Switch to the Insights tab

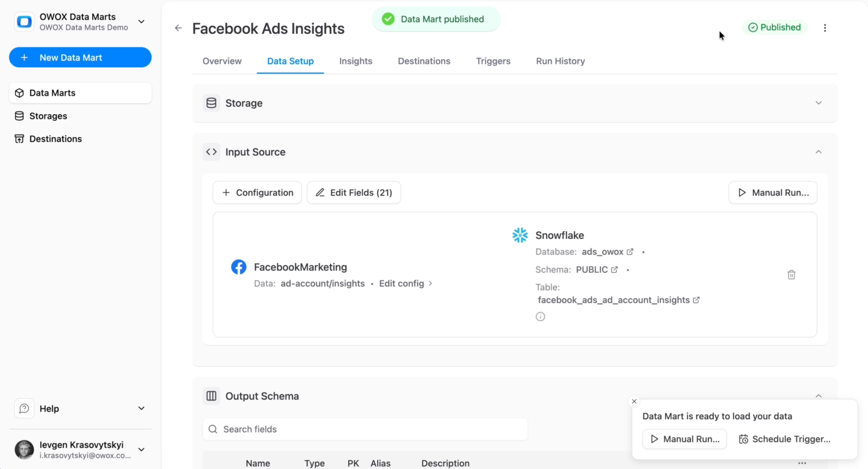tap(356, 61)
